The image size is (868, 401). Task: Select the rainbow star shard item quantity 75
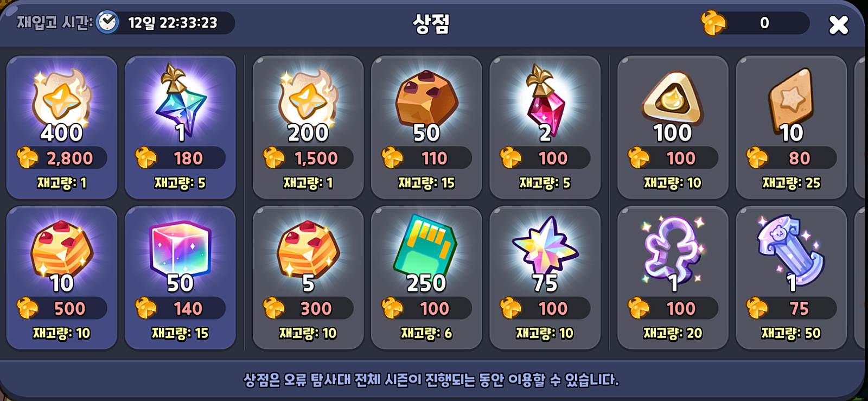(x=545, y=277)
